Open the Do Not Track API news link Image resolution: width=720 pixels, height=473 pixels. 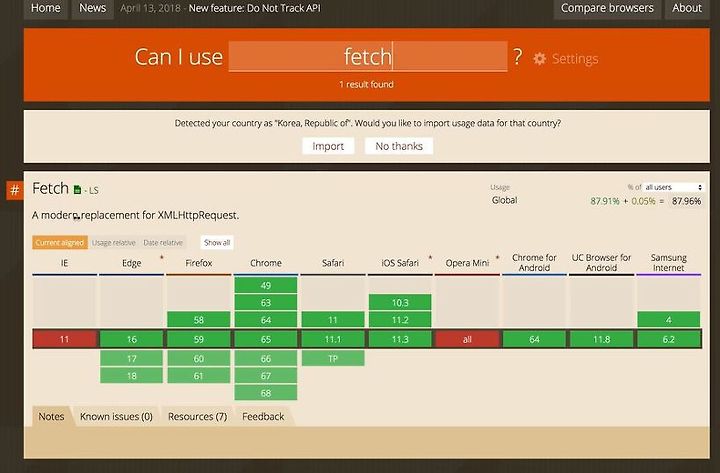pos(254,8)
